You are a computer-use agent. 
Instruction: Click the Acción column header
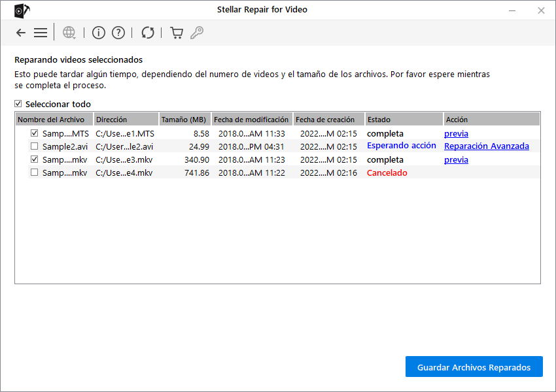pos(491,120)
